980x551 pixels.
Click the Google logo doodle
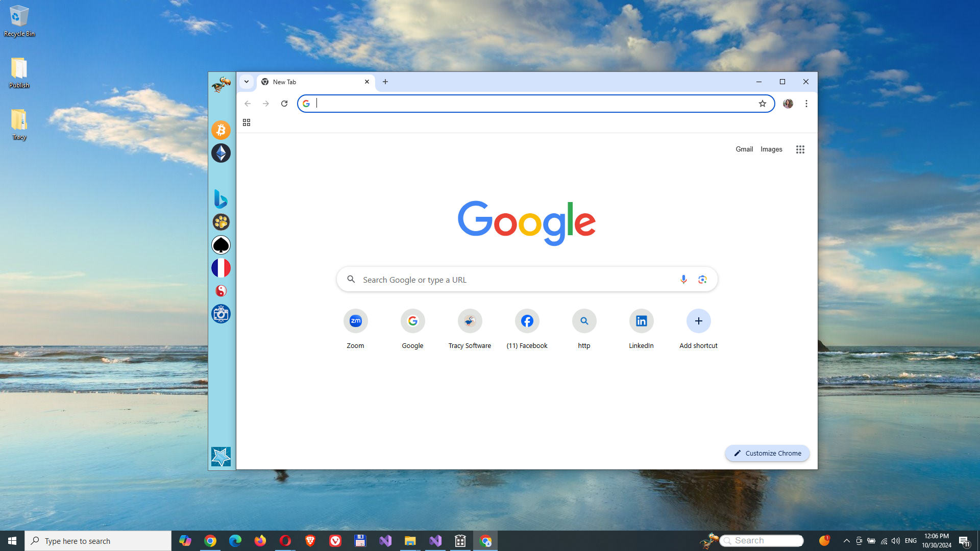click(527, 223)
